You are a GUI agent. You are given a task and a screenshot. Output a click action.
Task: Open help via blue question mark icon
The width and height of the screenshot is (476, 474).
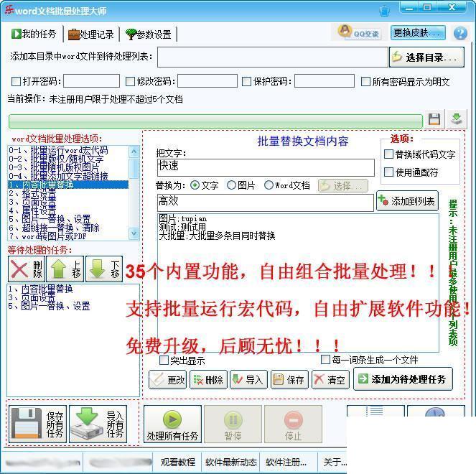tap(460, 33)
